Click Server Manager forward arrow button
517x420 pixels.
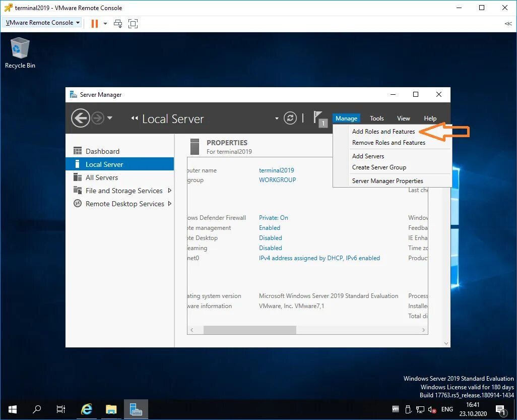(98, 118)
